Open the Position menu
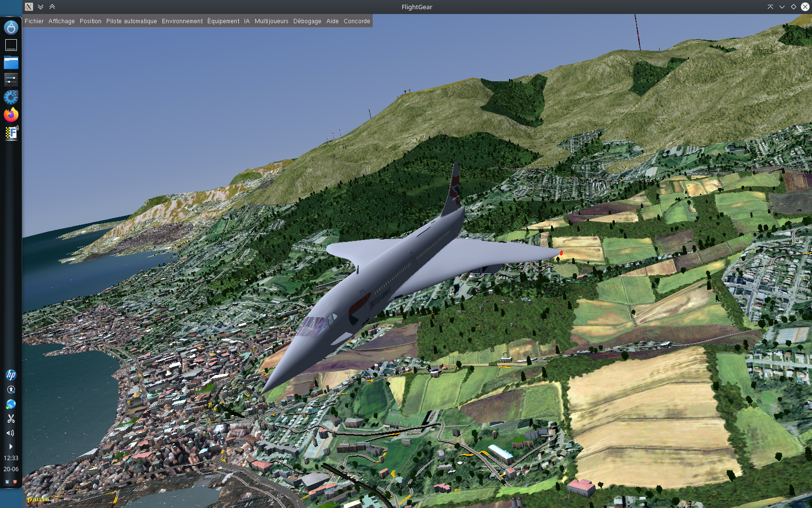Screen dimensions: 812x508 tap(90, 21)
